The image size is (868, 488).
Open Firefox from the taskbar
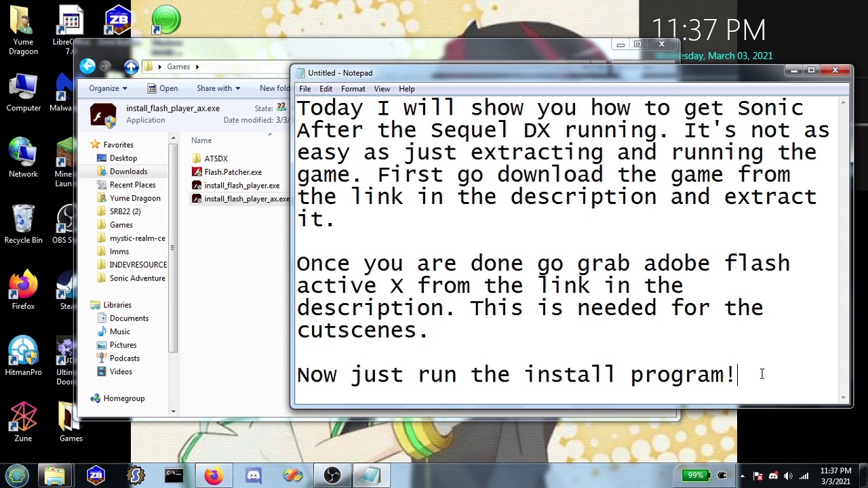214,476
